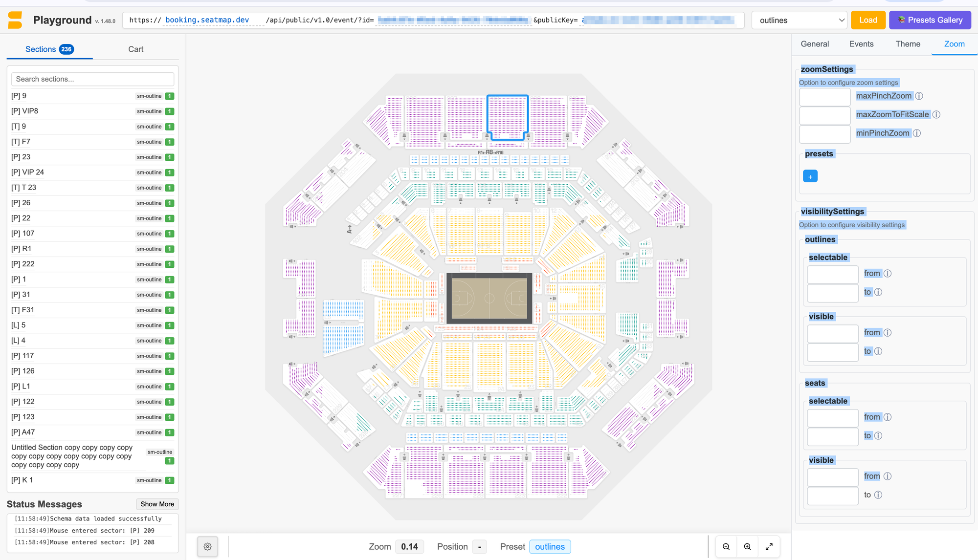Click the info icon beside minPinchZoom
Screen dimensions: 978x560
(917, 133)
